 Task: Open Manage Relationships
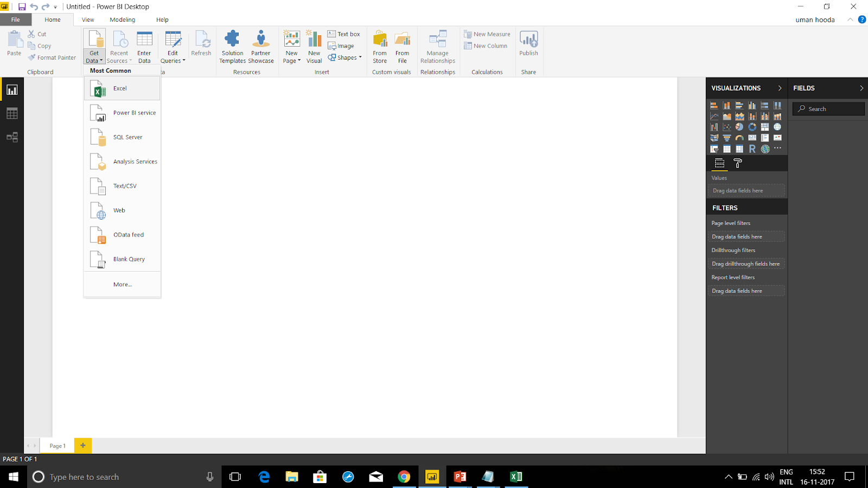(438, 47)
